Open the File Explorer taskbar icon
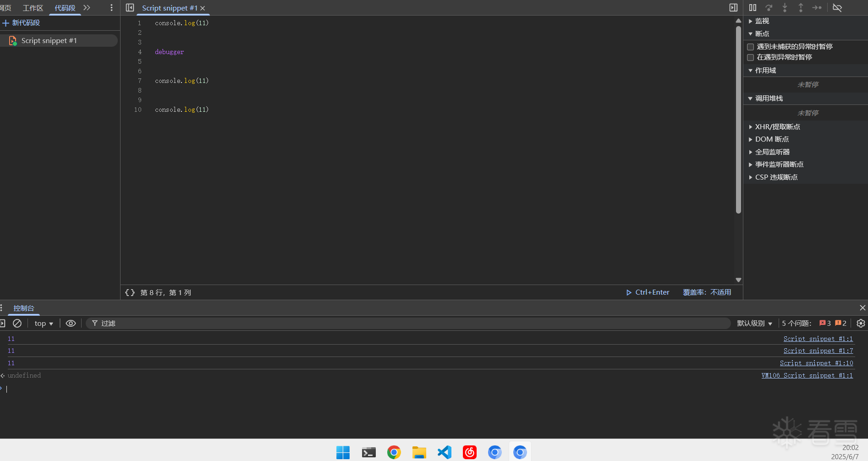 pos(419,452)
